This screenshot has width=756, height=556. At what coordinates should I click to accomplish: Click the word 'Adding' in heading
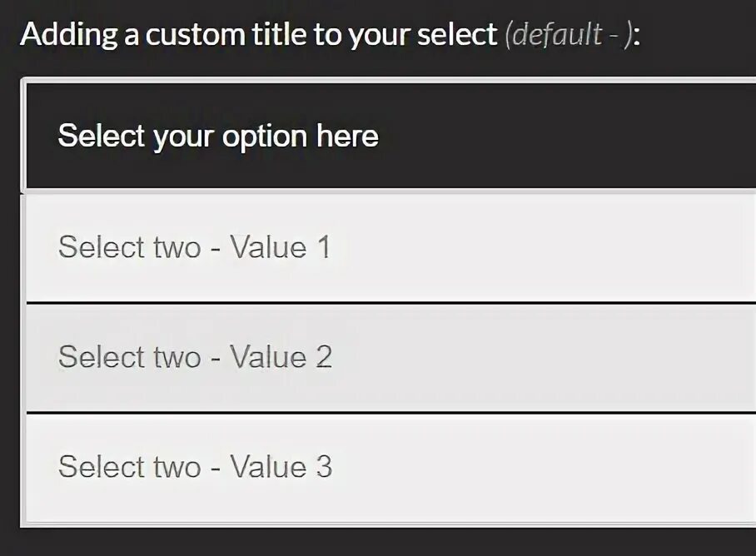click(x=69, y=36)
